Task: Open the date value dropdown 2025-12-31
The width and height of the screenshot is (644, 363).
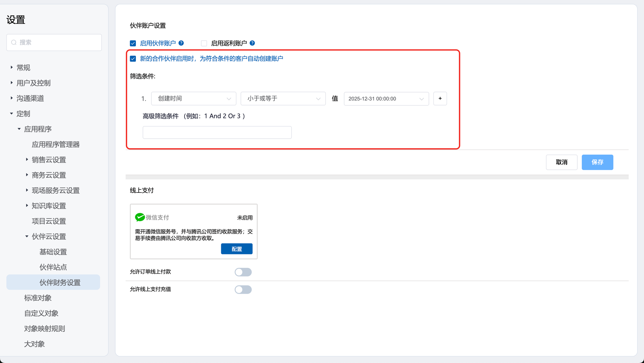Action: click(x=386, y=99)
